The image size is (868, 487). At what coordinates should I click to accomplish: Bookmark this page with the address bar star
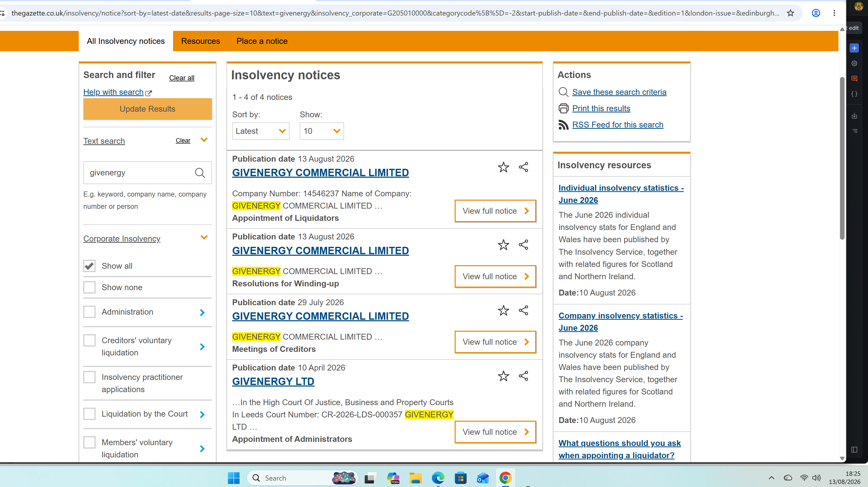791,13
